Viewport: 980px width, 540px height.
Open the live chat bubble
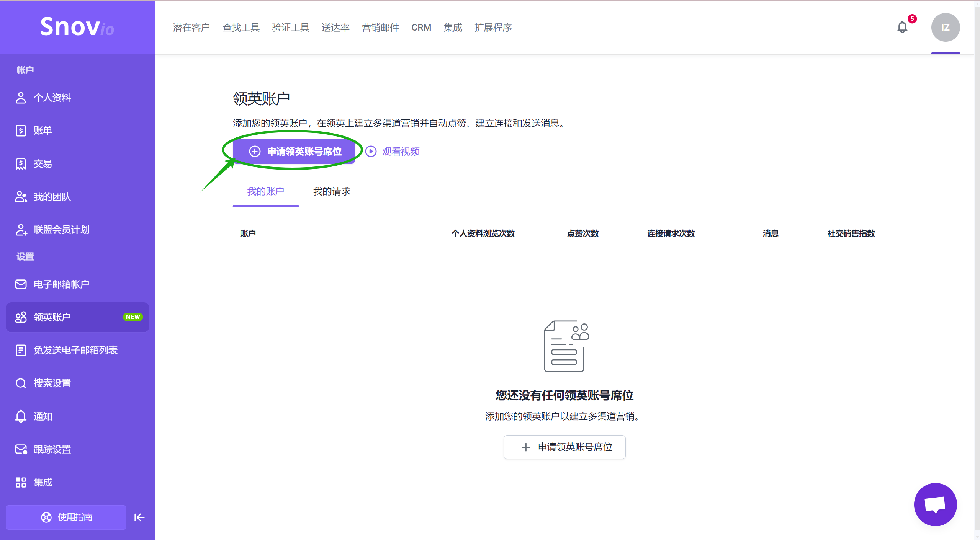(x=935, y=504)
